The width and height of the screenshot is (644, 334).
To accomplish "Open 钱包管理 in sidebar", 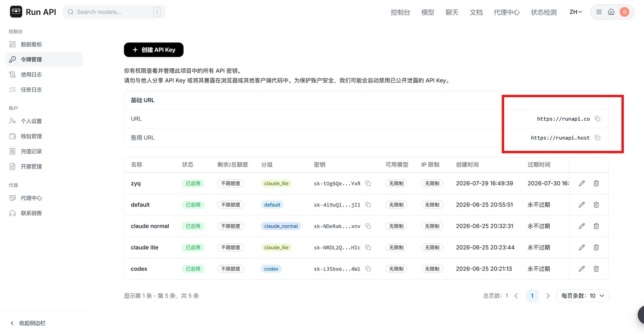I will 44,136.
